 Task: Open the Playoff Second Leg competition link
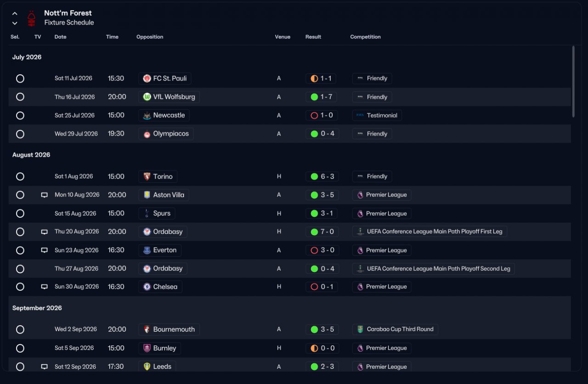(433, 269)
